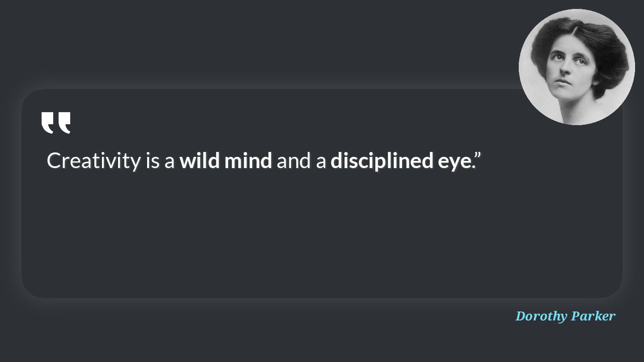Select the bold word "disciplined"

381,161
